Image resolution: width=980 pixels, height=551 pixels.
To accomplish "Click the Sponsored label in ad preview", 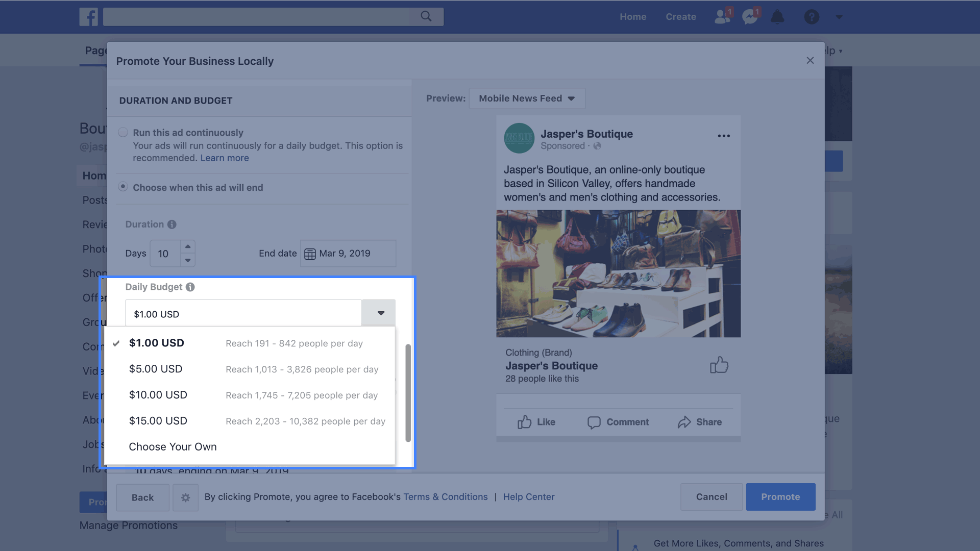I will click(562, 146).
